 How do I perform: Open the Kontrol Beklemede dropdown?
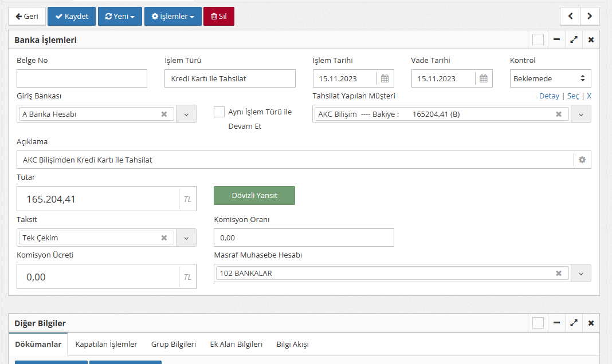(550, 79)
